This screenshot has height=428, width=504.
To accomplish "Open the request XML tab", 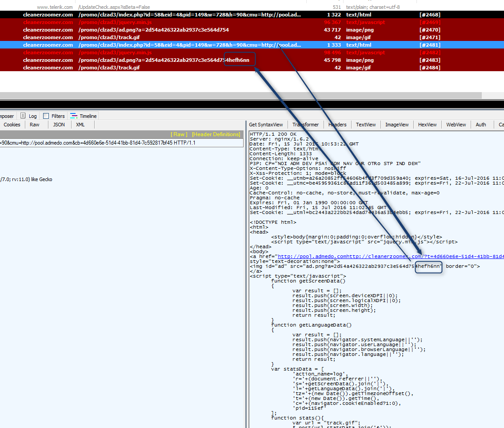I will [x=80, y=125].
